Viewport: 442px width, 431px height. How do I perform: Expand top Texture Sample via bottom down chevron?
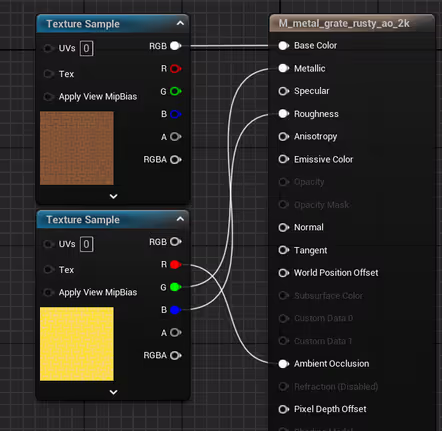(113, 196)
